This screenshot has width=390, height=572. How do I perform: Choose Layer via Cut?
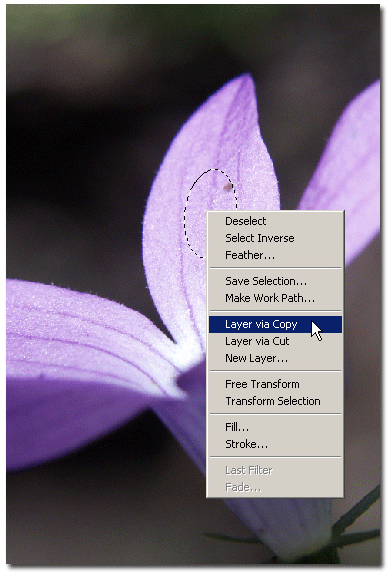[x=275, y=341]
